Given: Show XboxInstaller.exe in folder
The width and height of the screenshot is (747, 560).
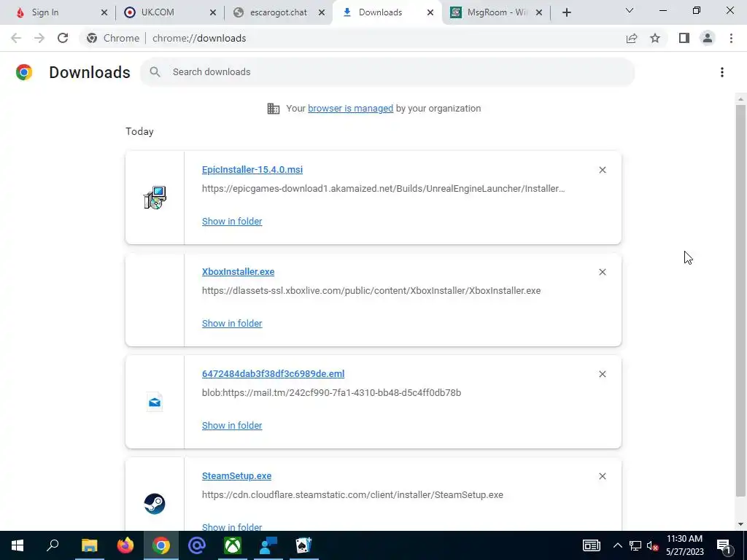Looking at the screenshot, I should [x=232, y=323].
